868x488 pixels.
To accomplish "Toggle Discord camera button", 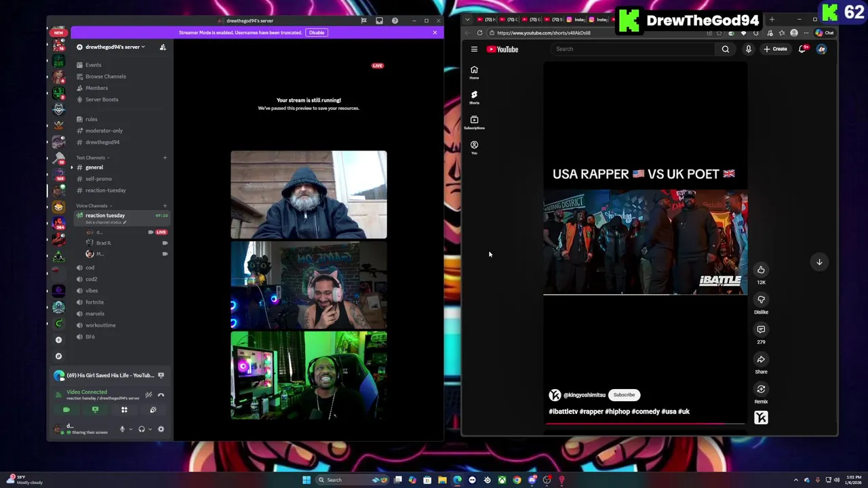I will click(66, 409).
